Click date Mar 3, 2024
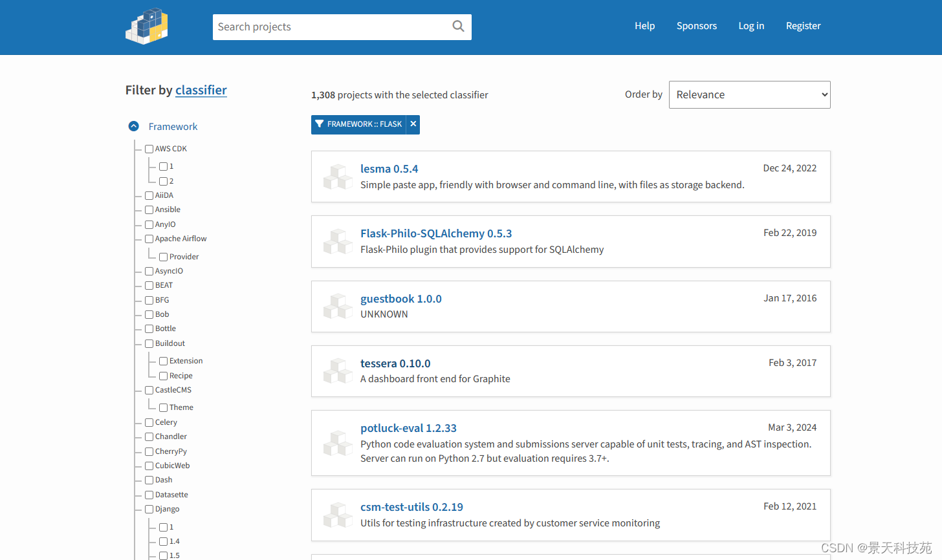 pos(792,427)
